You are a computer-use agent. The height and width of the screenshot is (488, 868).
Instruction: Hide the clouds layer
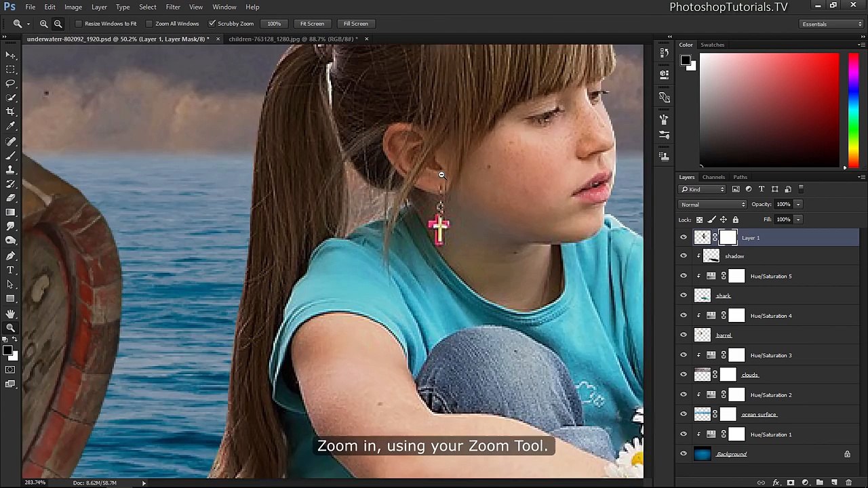pos(684,375)
